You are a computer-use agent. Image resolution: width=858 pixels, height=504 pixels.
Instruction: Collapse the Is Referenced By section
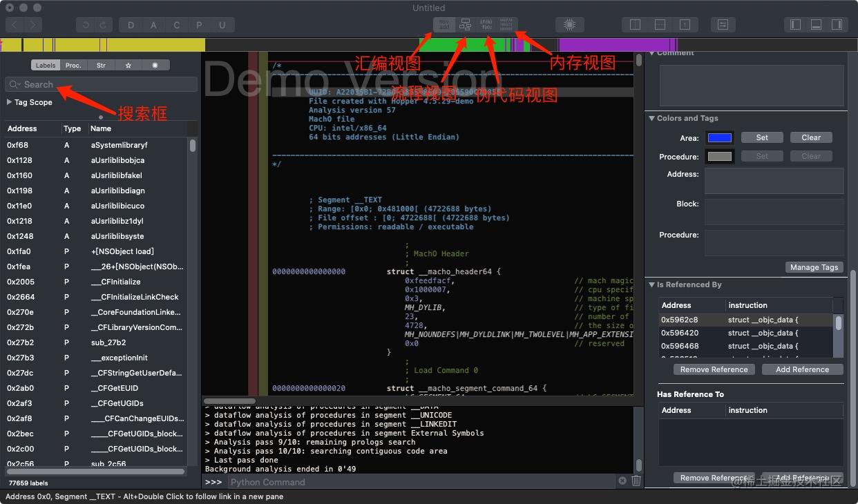(x=652, y=284)
